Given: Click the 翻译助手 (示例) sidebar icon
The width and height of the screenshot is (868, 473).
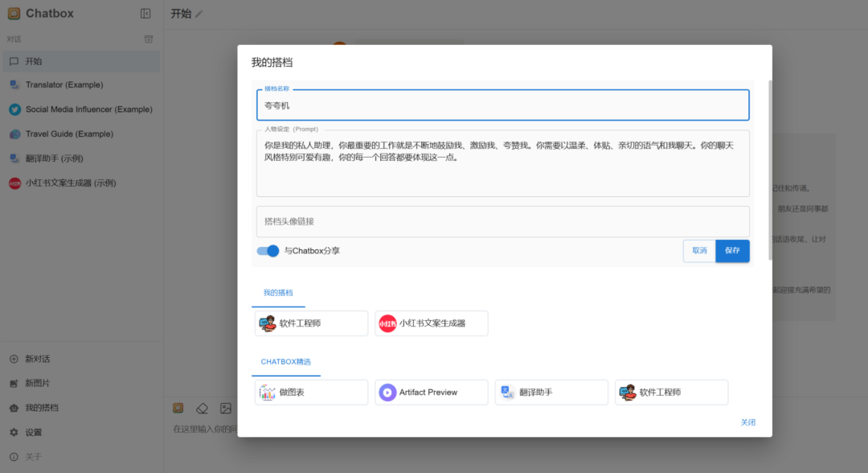Looking at the screenshot, I should (14, 158).
